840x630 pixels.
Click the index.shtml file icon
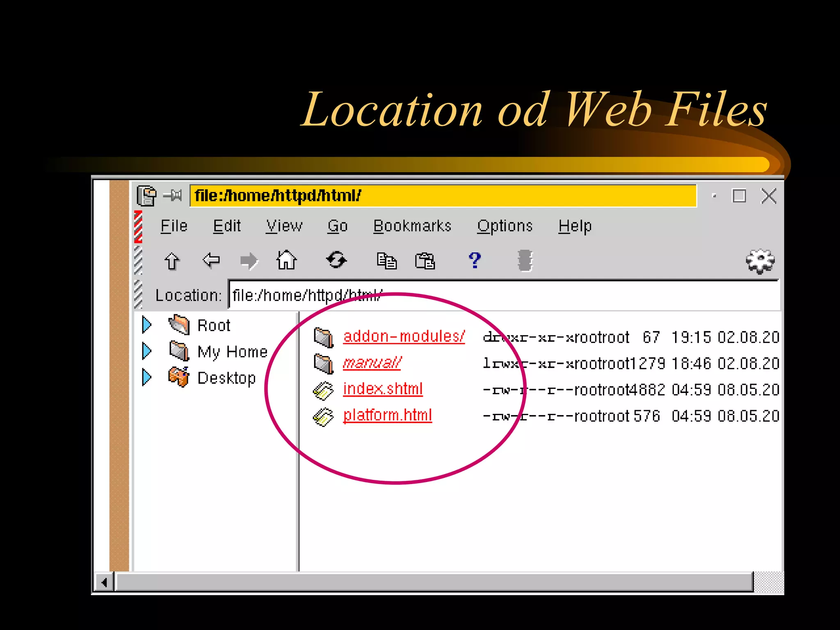[x=323, y=390]
